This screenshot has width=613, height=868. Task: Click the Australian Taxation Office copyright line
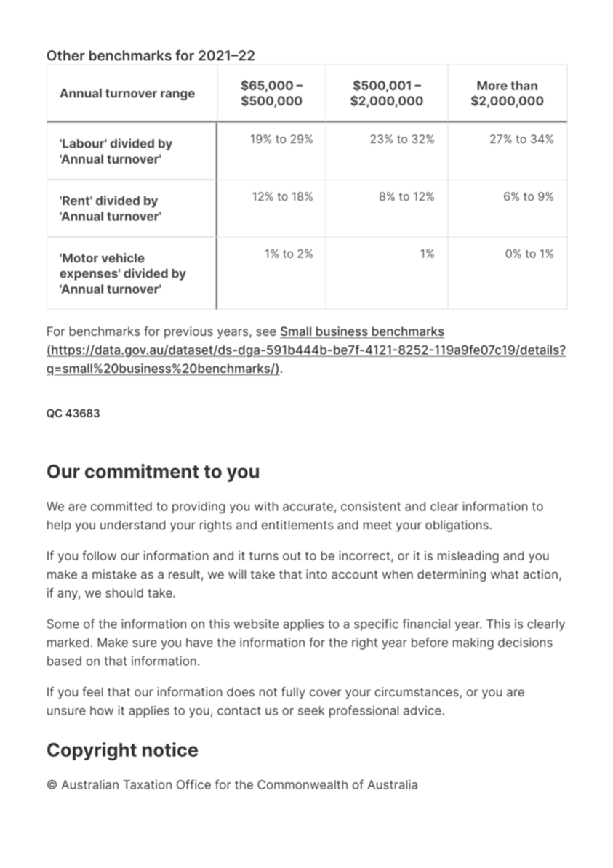pos(232,785)
